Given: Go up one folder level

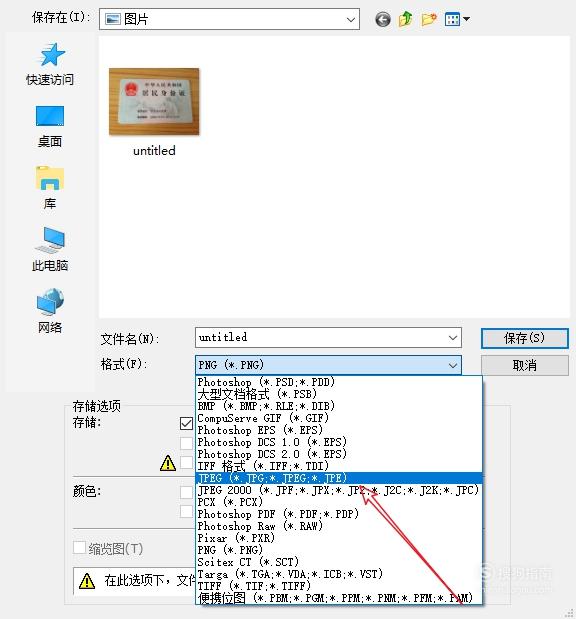Looking at the screenshot, I should coord(405,19).
